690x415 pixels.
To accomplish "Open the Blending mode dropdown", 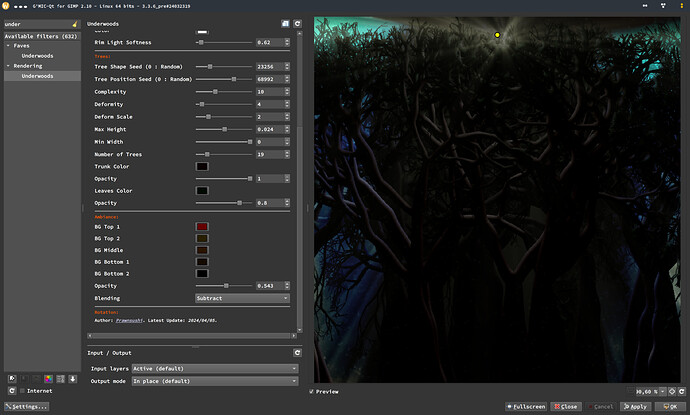I will [x=242, y=298].
